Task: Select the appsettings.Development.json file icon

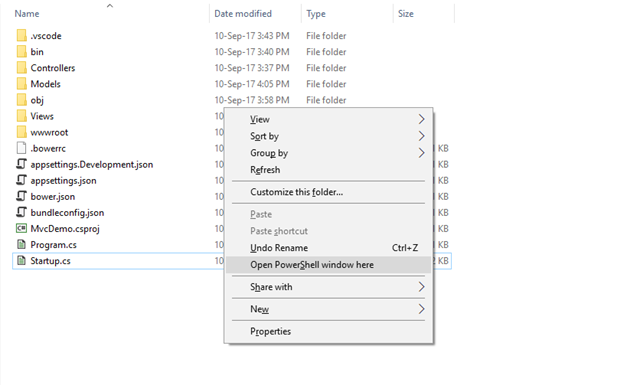Action: point(21,164)
